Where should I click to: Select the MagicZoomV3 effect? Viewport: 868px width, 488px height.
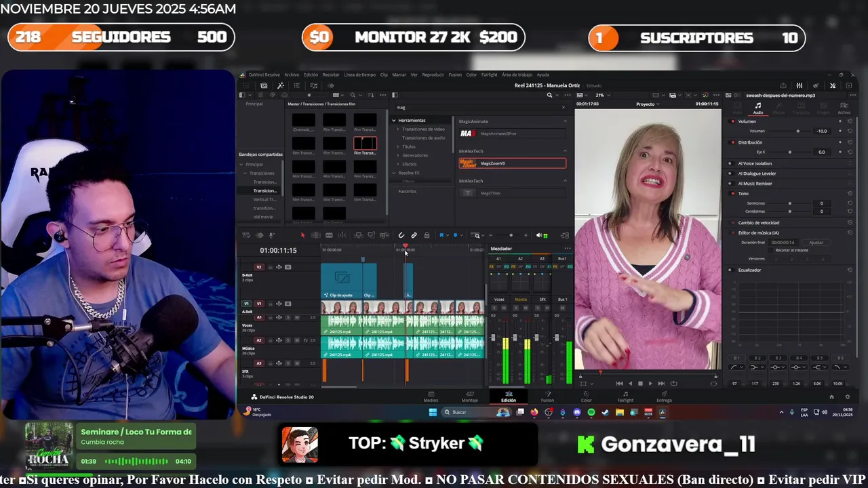(x=512, y=163)
